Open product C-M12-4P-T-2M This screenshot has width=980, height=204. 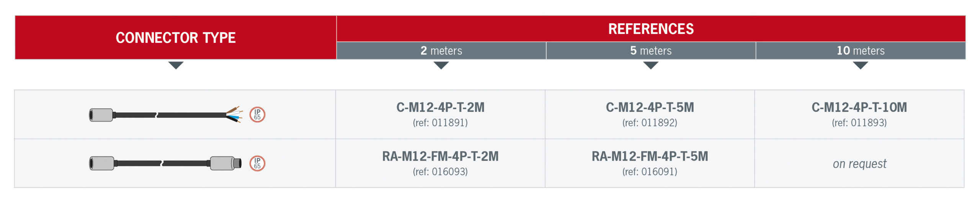[x=440, y=107]
